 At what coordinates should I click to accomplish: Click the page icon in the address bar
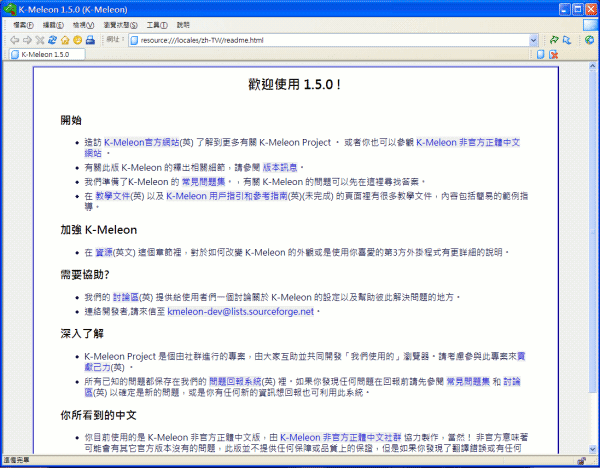pyautogui.click(x=134, y=40)
